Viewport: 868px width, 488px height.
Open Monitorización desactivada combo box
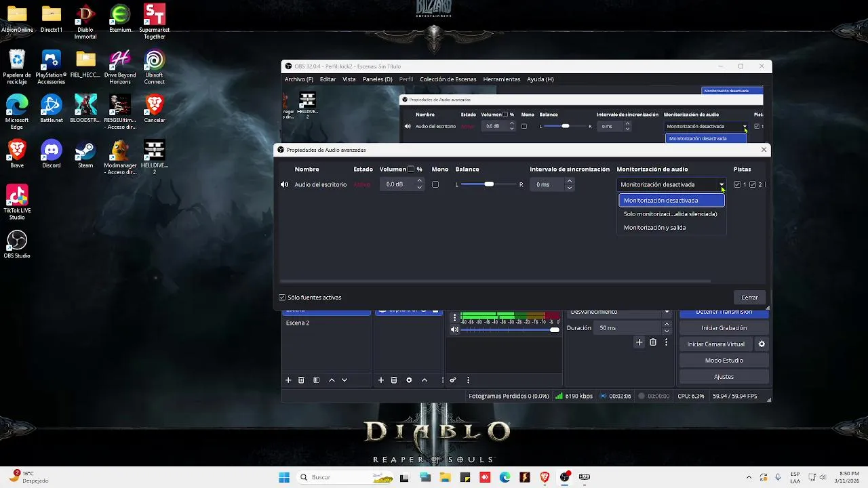(671, 184)
